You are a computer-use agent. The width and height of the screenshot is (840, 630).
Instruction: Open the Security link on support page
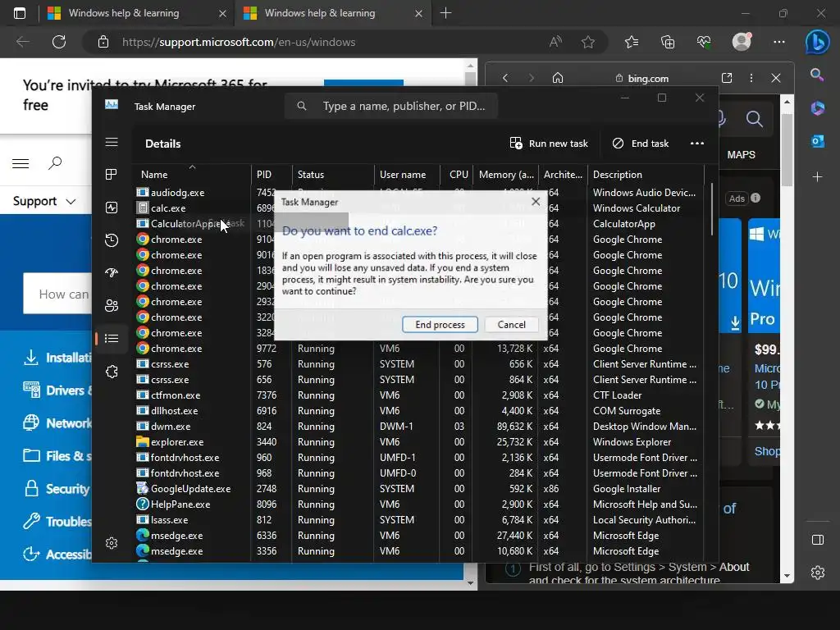click(x=57, y=489)
